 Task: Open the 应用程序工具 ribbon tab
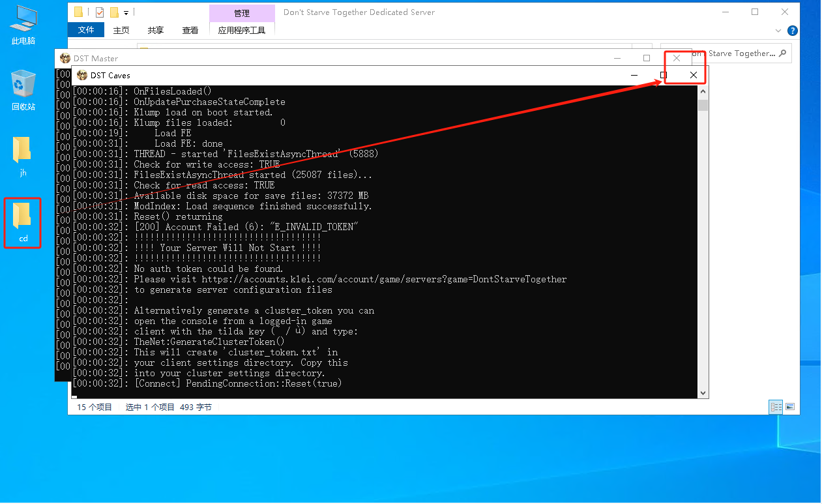(242, 30)
